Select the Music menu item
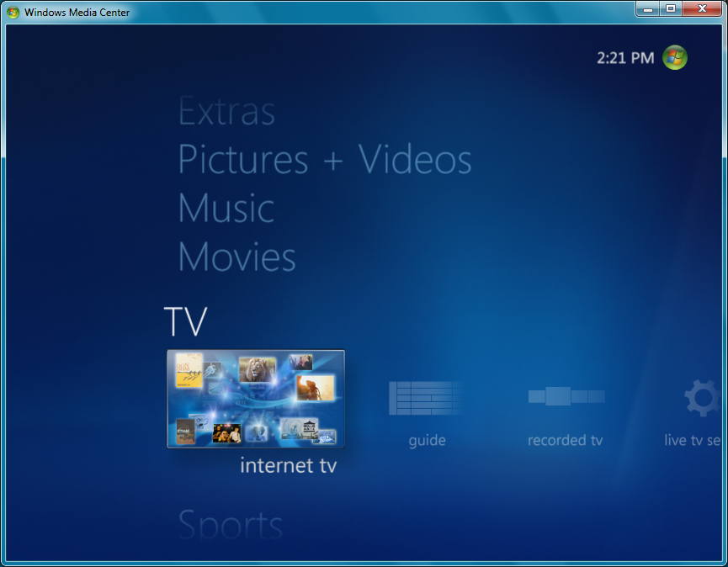Viewport: 728px width, 567px height. pyautogui.click(x=225, y=209)
